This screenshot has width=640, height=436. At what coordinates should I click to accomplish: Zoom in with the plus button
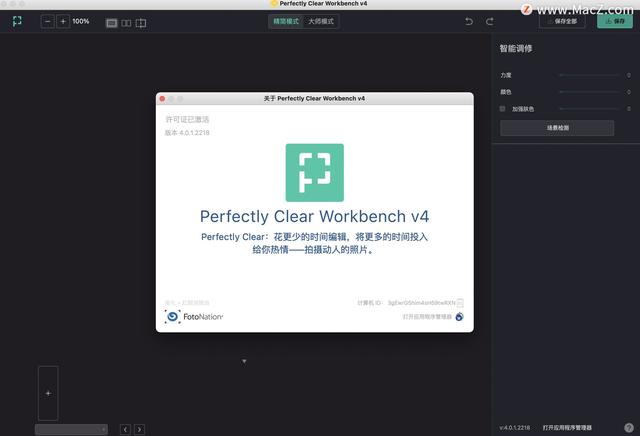click(63, 21)
